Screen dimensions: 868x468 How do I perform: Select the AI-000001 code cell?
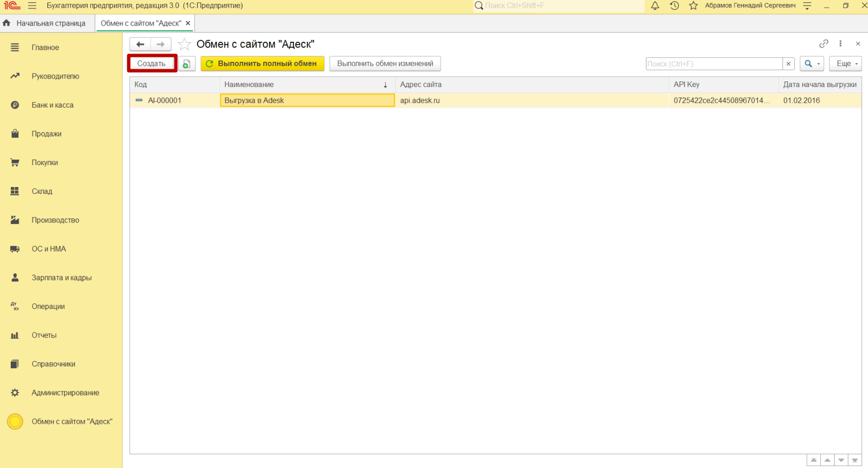[x=174, y=100]
